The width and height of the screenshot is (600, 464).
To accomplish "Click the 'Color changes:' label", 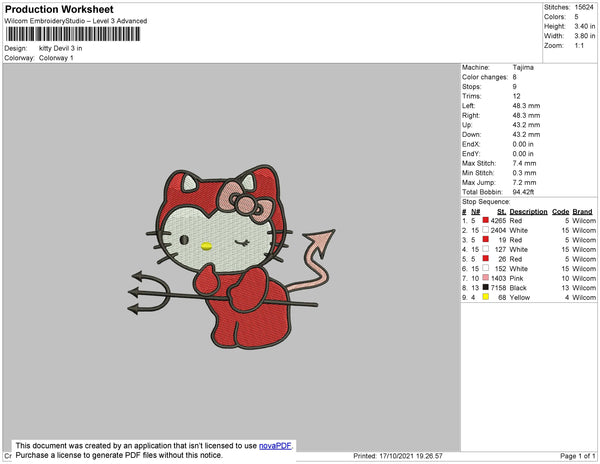I will [x=484, y=77].
